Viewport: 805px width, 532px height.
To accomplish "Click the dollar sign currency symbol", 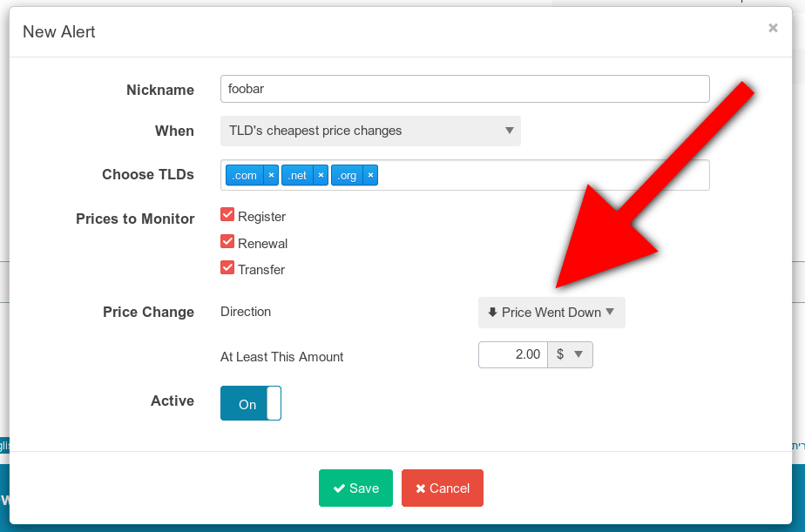I will [562, 354].
